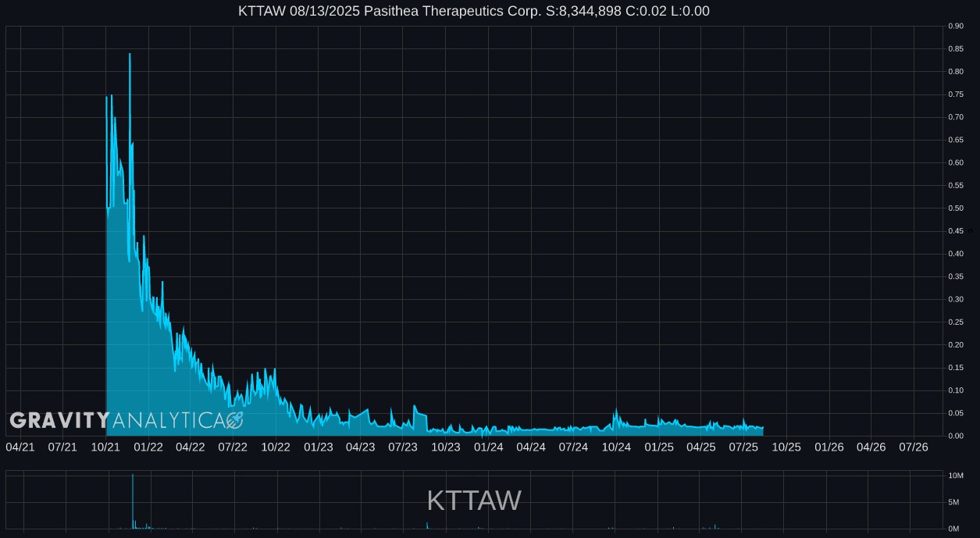Click the 07/24 time axis label

coord(573,447)
